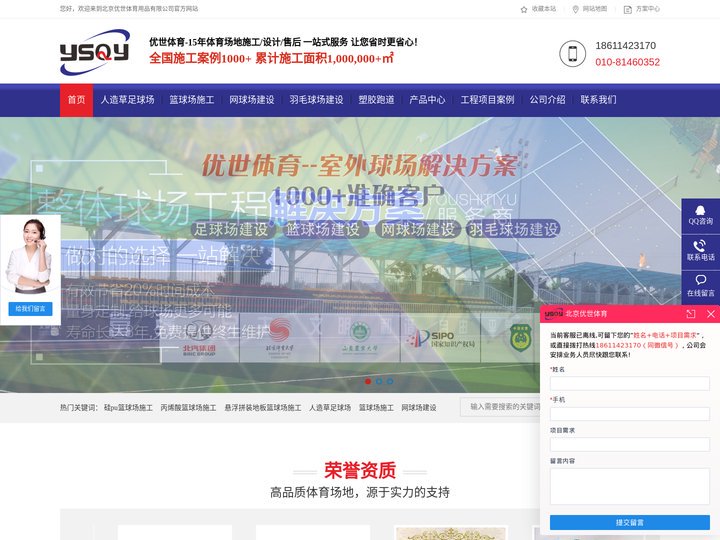Click the SIPO 国家知识产权局 logo
Viewport: 720px width, 540px height.
[440, 340]
